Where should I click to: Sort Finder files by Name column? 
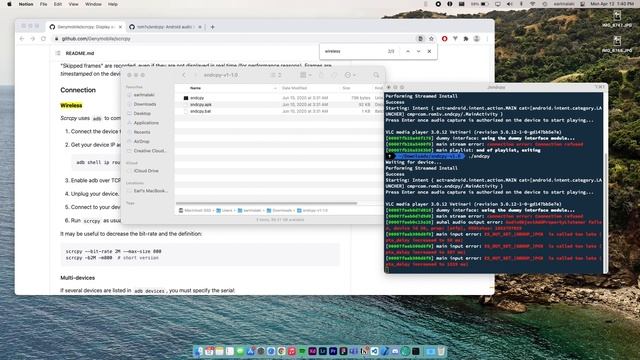point(196,88)
